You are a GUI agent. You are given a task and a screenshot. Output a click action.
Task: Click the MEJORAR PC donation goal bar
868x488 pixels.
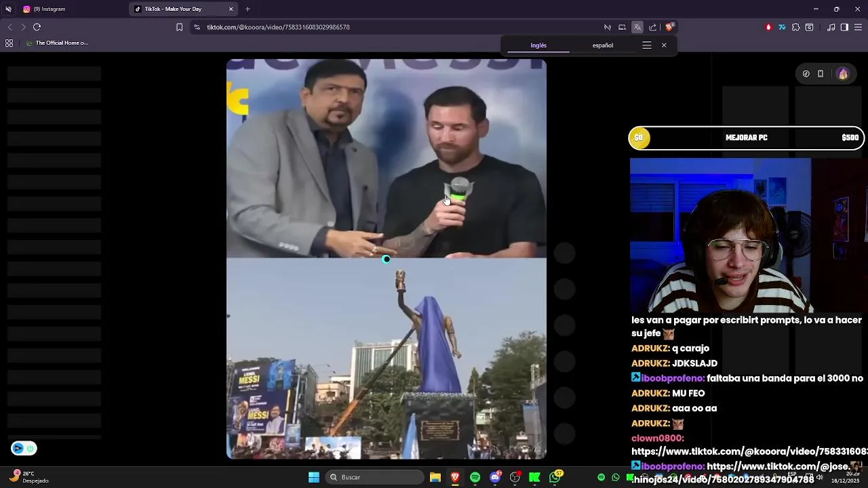(747, 138)
